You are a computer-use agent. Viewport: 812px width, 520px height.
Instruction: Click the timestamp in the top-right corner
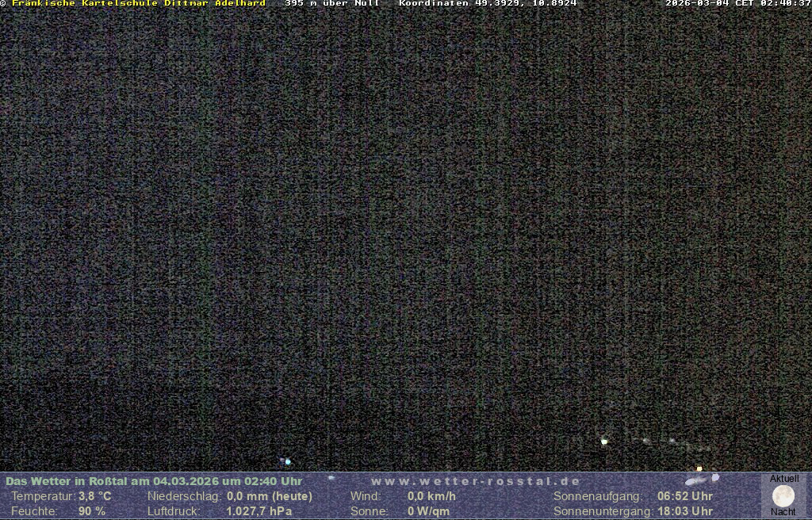[x=737, y=3]
